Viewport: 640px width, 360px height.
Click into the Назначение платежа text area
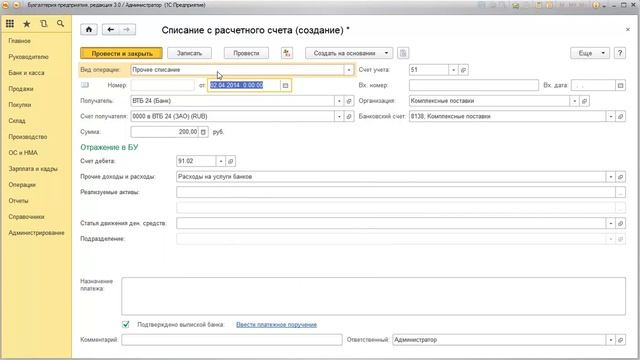click(373, 296)
